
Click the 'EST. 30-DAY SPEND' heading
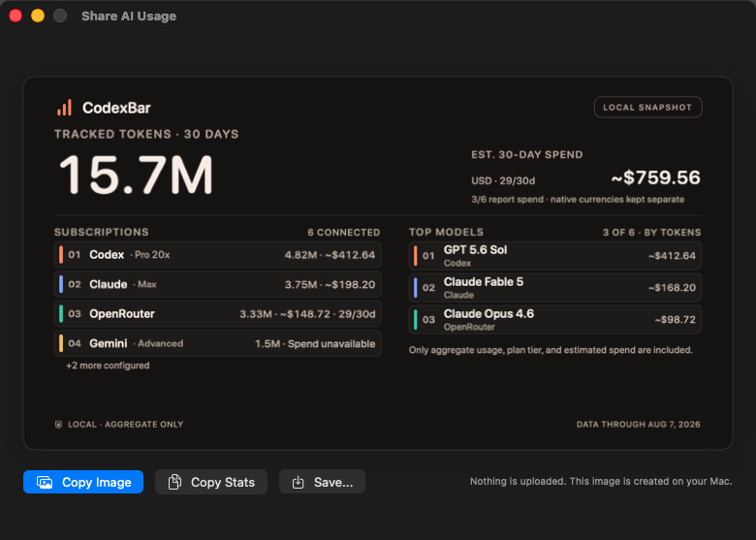click(x=527, y=155)
